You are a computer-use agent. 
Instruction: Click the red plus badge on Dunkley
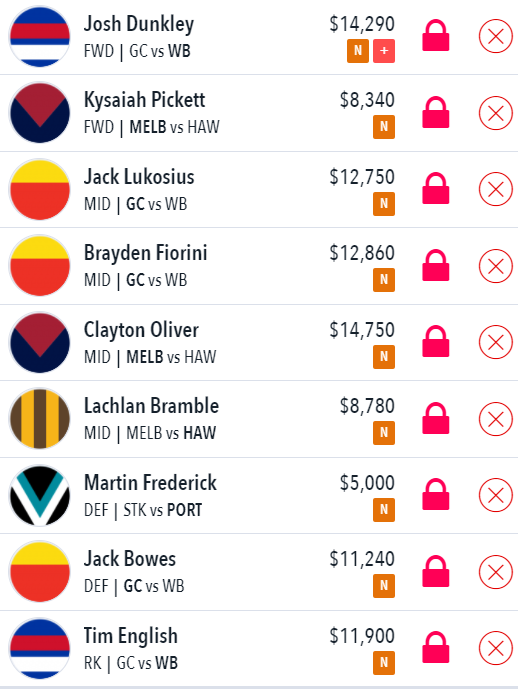384,51
